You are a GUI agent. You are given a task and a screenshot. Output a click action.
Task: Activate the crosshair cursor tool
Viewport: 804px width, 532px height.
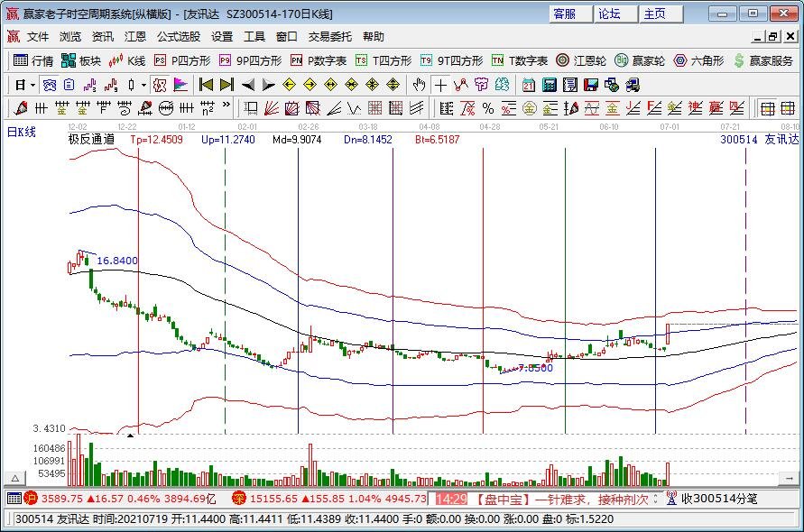click(439, 85)
